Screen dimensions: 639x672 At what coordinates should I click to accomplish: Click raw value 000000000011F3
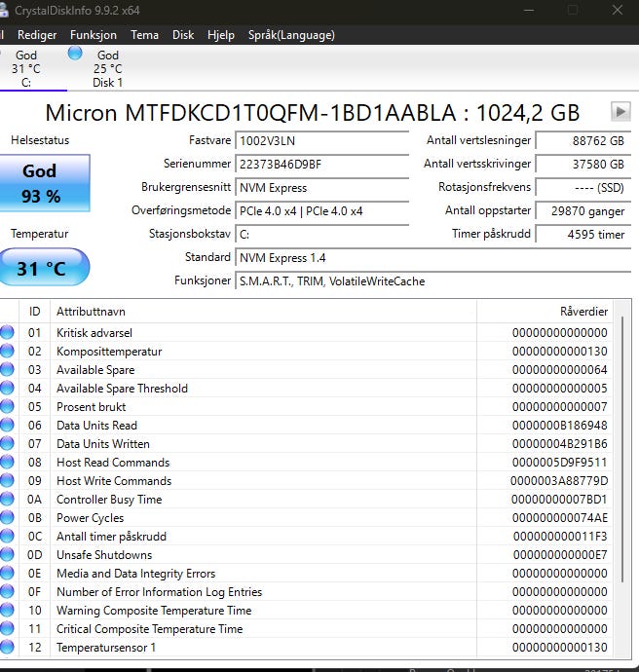pos(560,537)
